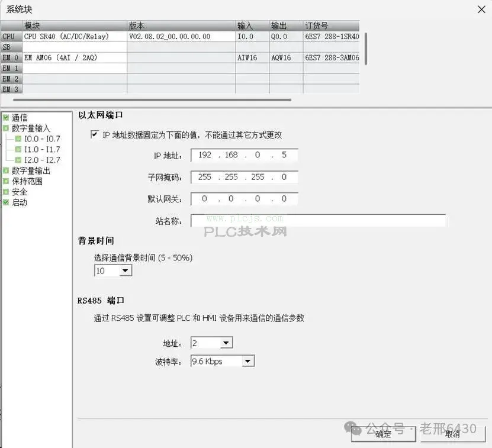Click the 输入 column header
492x448 pixels.
[x=252, y=25]
